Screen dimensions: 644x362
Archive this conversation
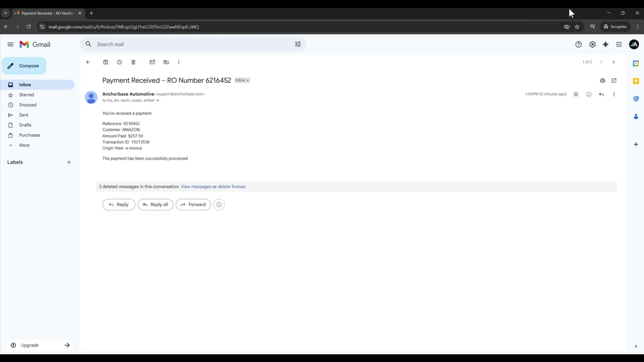pos(106,62)
